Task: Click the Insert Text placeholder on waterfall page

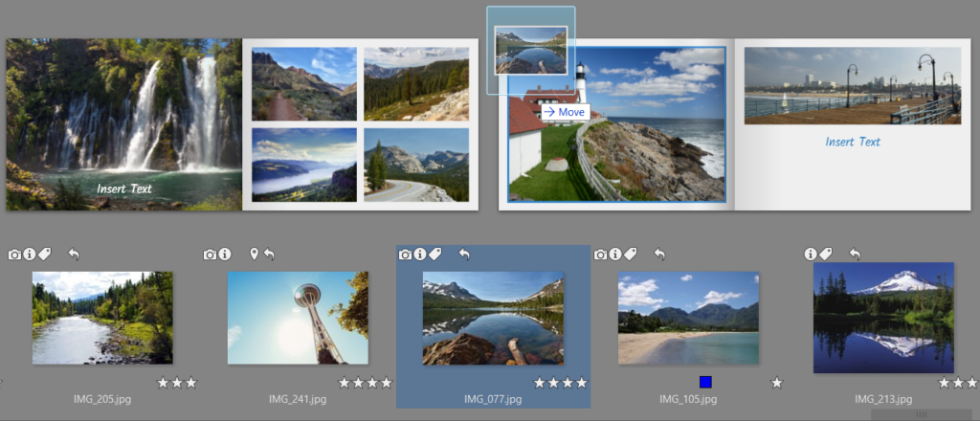Action: [124, 188]
